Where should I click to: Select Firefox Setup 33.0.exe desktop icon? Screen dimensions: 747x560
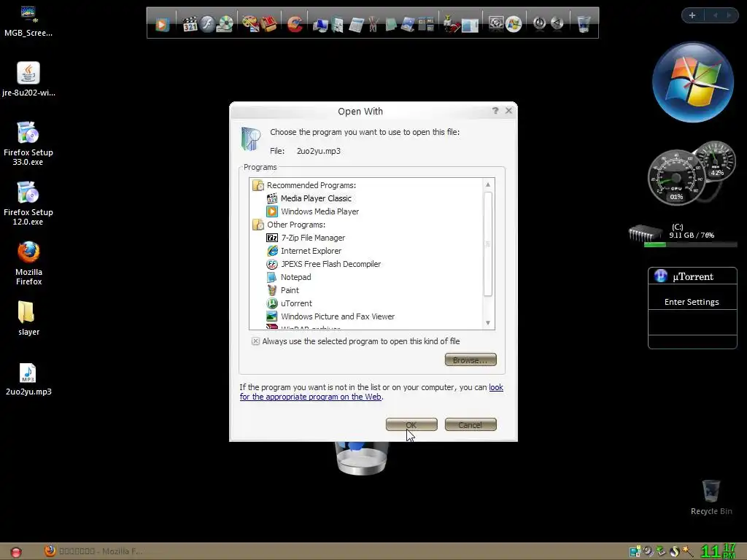click(28, 144)
